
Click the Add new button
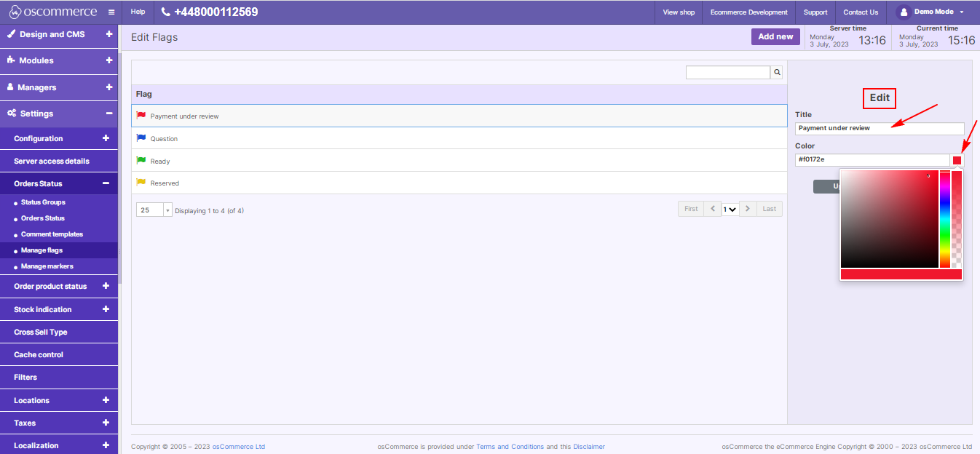775,36
